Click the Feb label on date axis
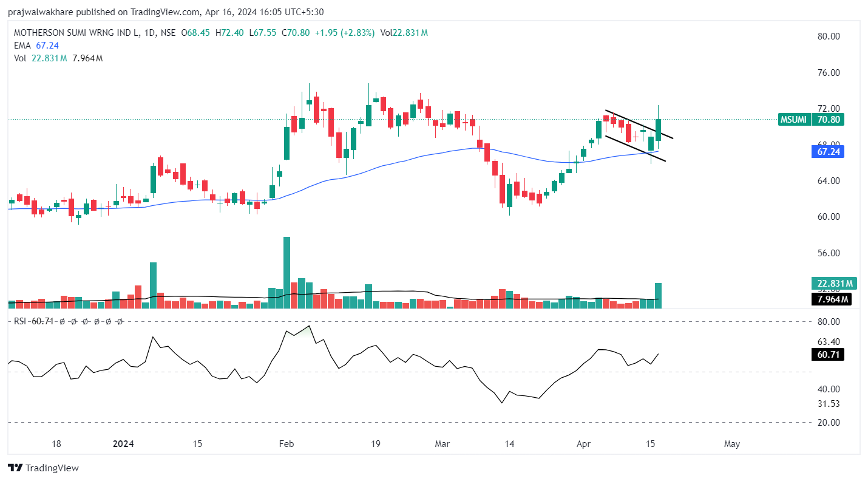Image resolution: width=868 pixels, height=481 pixels. [286, 444]
